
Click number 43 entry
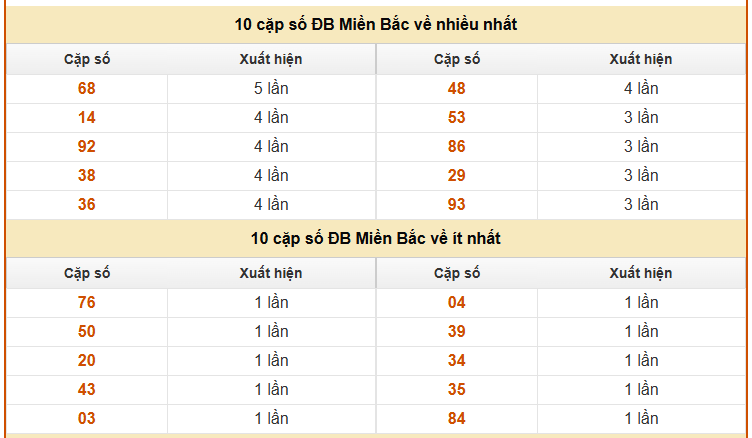[x=87, y=390]
